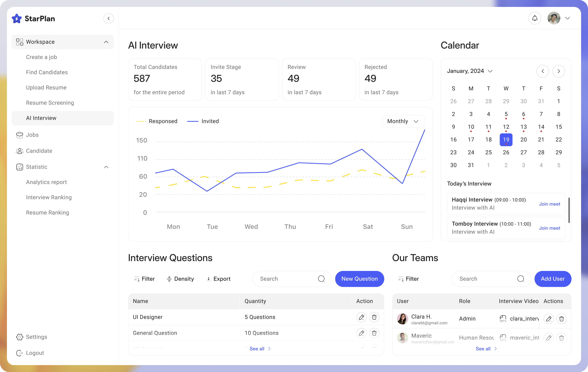This screenshot has width=588, height=372.
Task: Click Join meet for Haqqi Interview
Action: click(x=549, y=204)
